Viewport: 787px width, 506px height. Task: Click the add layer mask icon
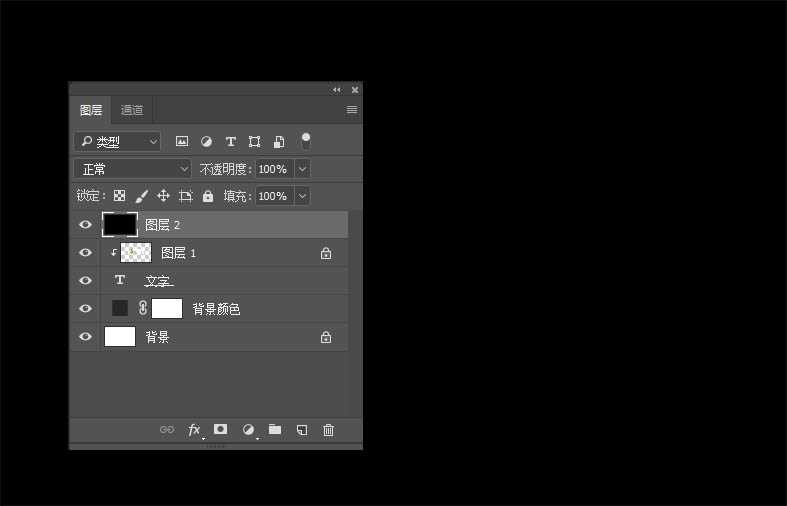221,430
